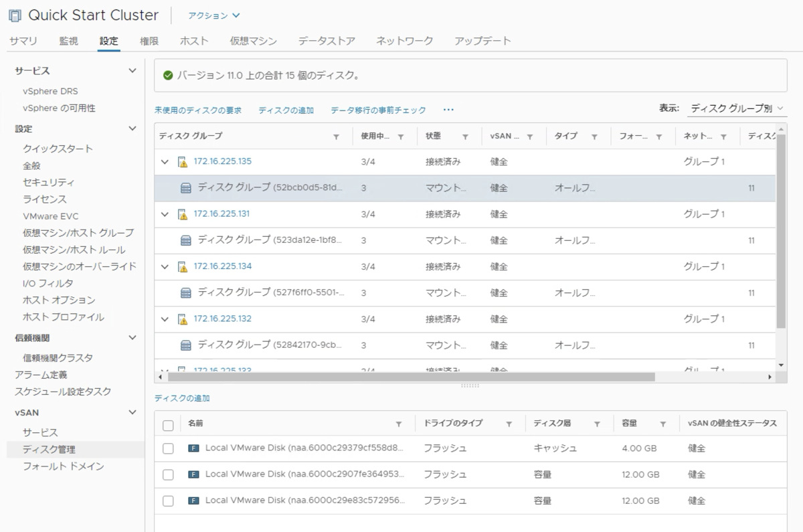Select クイックスタート in sidebar
Screen dimensions: 803x532
click(x=58, y=149)
